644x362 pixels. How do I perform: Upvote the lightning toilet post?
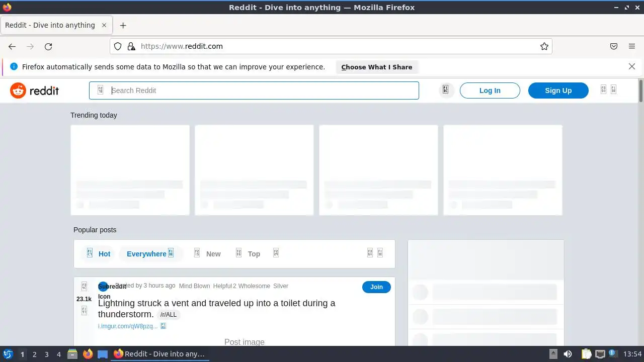tap(84, 286)
